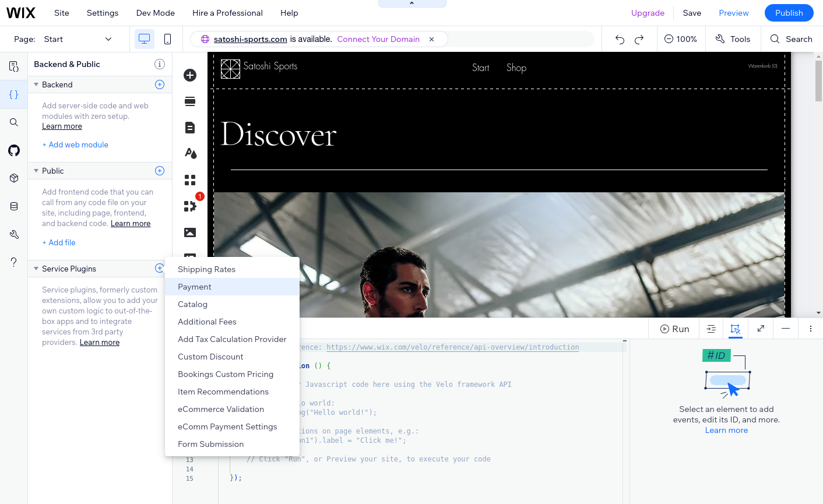The height and width of the screenshot is (504, 823).
Task: Click the plugins icon with the red badge
Action: 190,206
